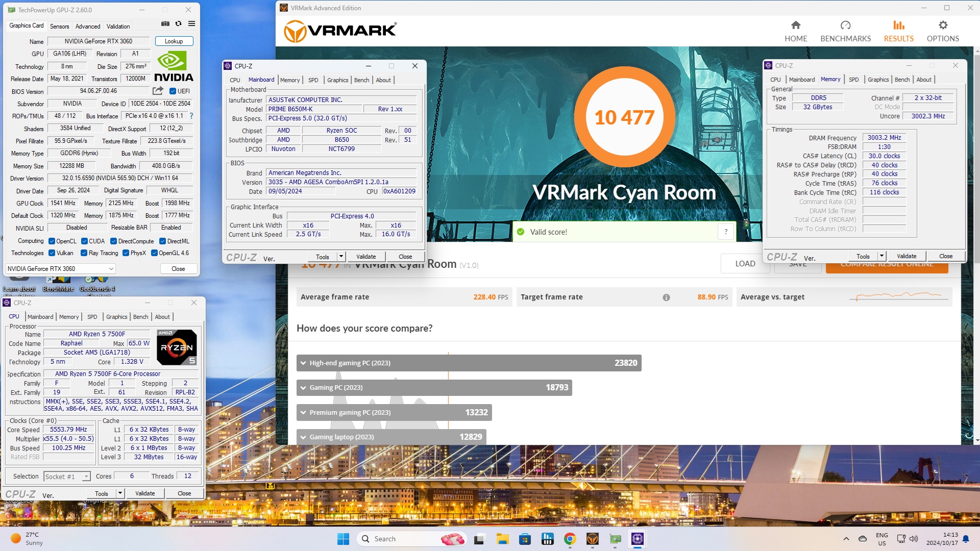Screen dimensions: 980x551
Task: Open Windows Start menu
Action: click(x=343, y=539)
